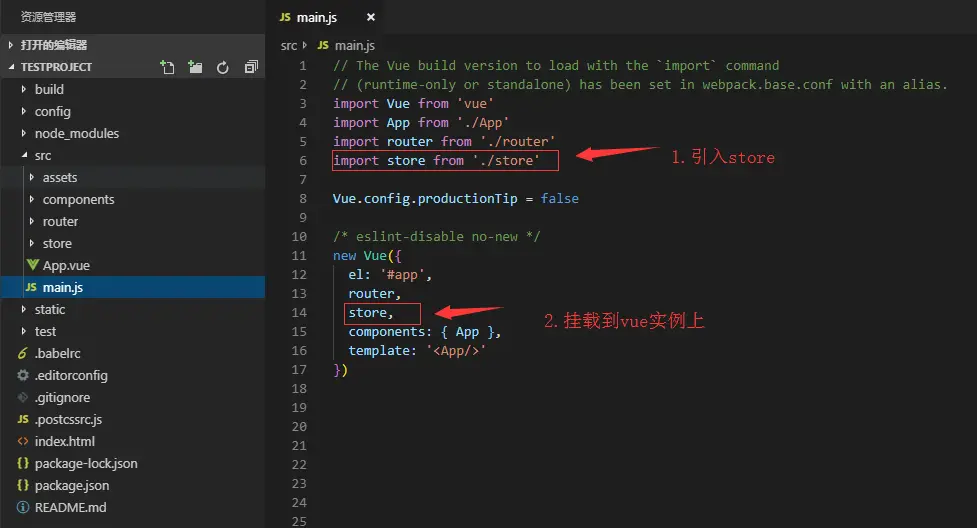Close the main.js editor tab
Screen dimensions: 977x528
[371, 17]
